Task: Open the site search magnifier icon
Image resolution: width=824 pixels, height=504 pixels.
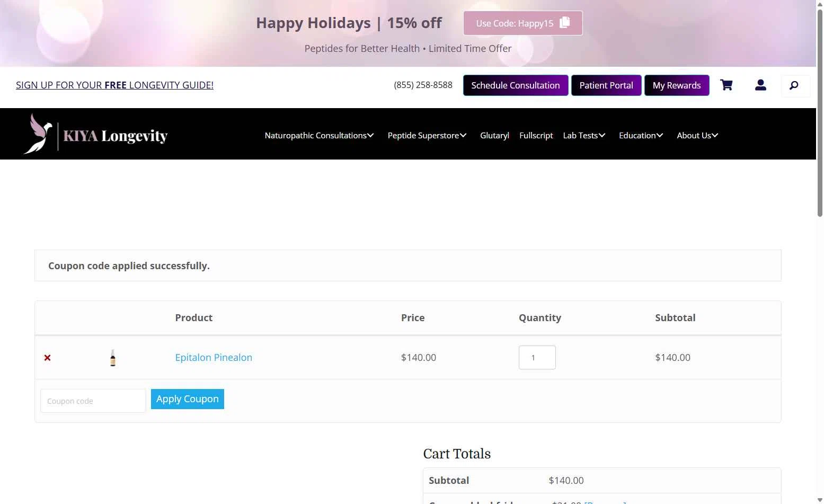Action: pos(794,85)
